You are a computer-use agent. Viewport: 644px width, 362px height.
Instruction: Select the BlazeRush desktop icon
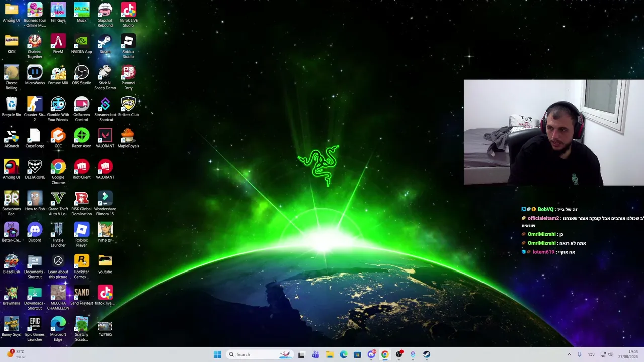click(x=11, y=264)
